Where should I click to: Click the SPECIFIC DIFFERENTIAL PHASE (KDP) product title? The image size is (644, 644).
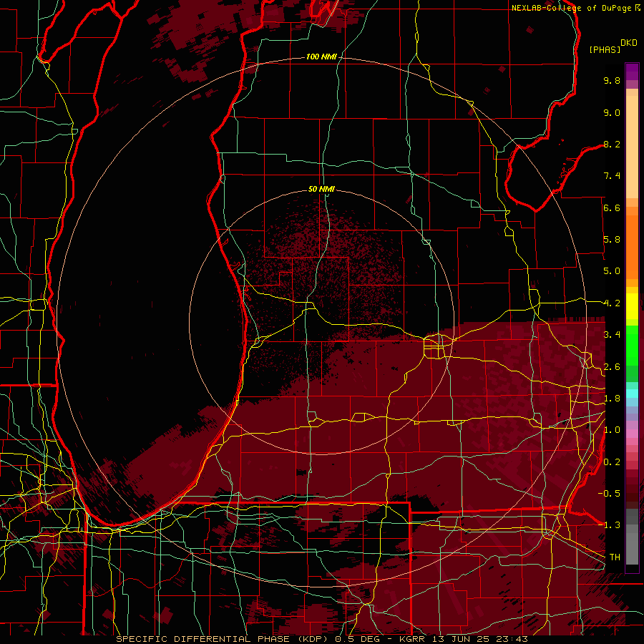223,639
